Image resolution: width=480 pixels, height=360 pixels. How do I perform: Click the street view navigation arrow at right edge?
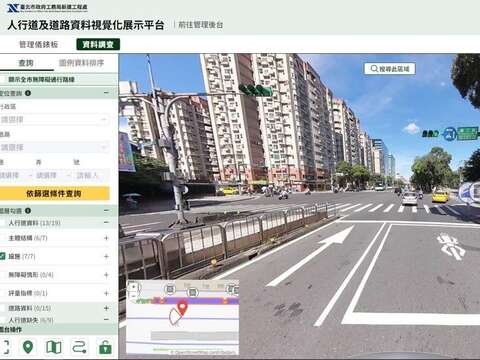[469, 192]
